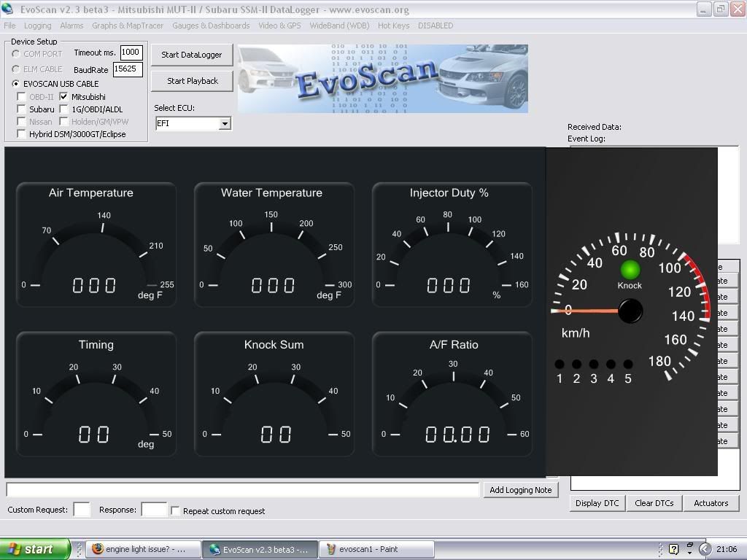Click the BaudRate input field

point(127,69)
